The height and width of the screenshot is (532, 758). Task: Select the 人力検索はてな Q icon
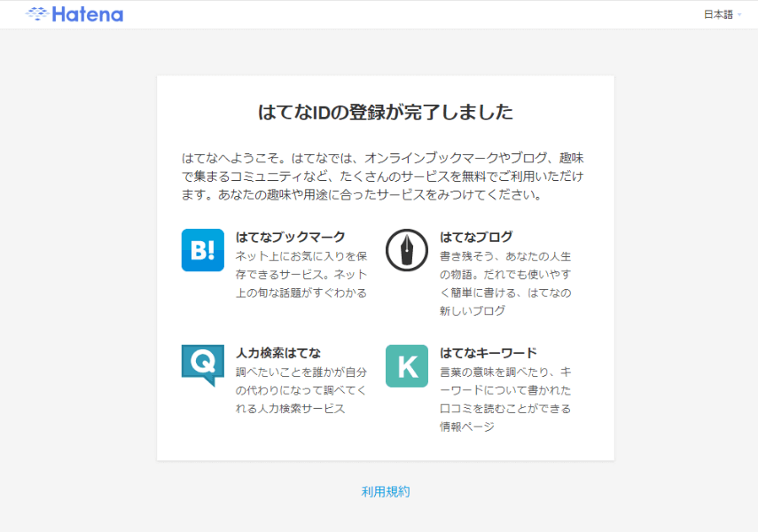pos(202,365)
